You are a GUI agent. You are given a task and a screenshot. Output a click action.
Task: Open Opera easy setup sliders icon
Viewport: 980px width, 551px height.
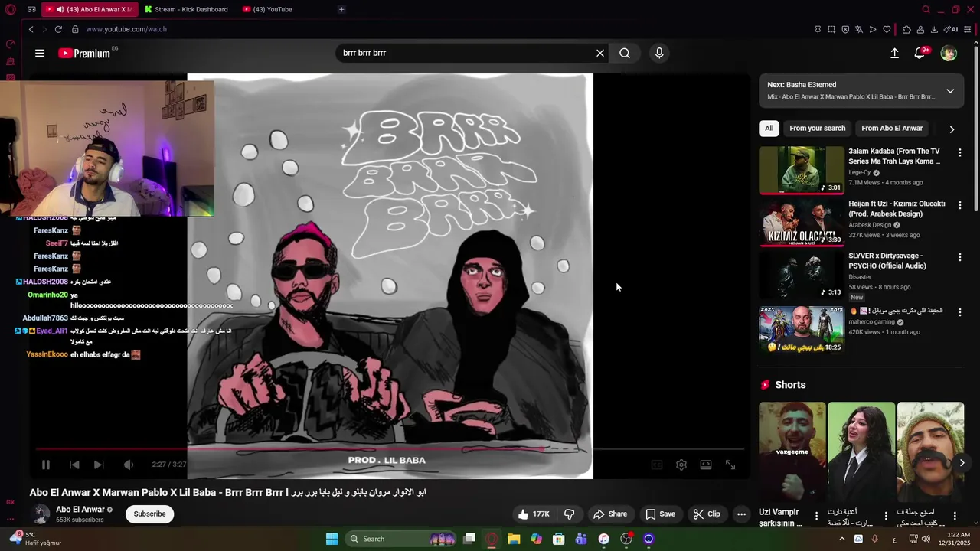[969, 29]
